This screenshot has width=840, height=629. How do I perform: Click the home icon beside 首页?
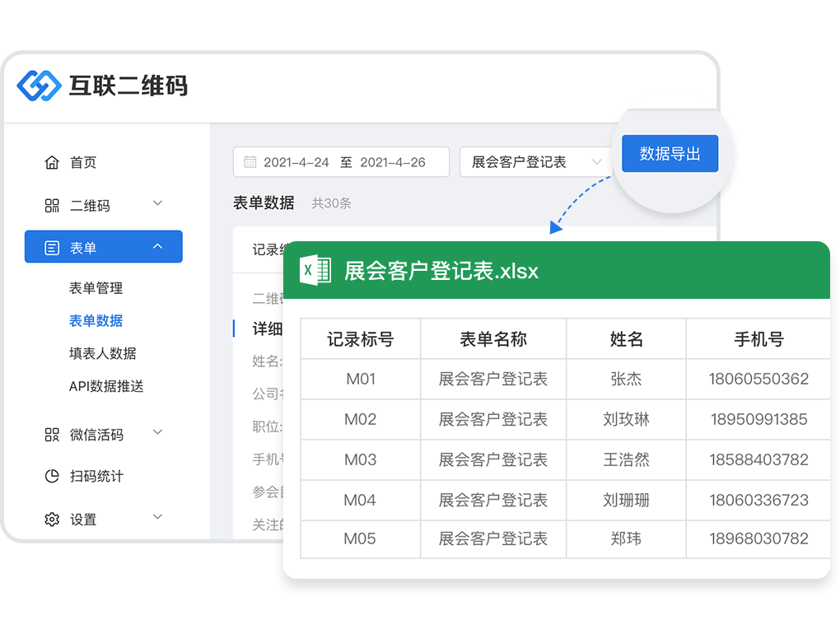52,162
